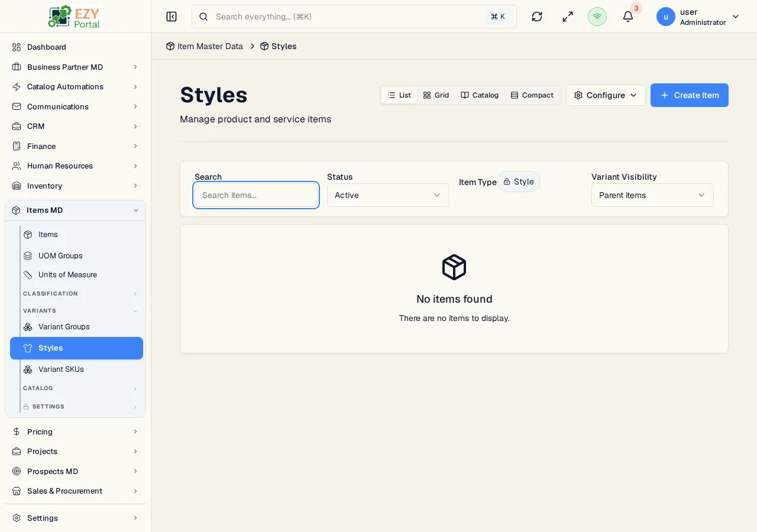The width and height of the screenshot is (757, 532).
Task: Switch to Compact view
Action: pyautogui.click(x=532, y=95)
